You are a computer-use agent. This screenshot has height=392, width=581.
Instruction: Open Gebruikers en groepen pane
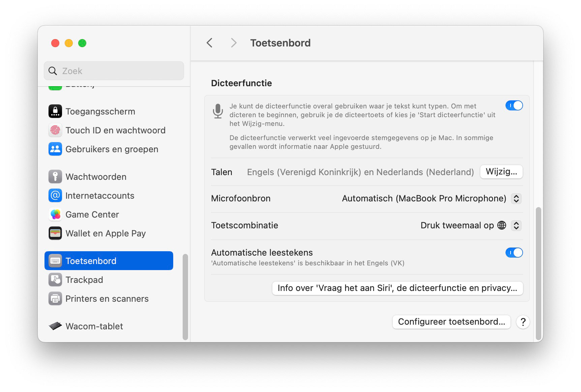pos(109,149)
